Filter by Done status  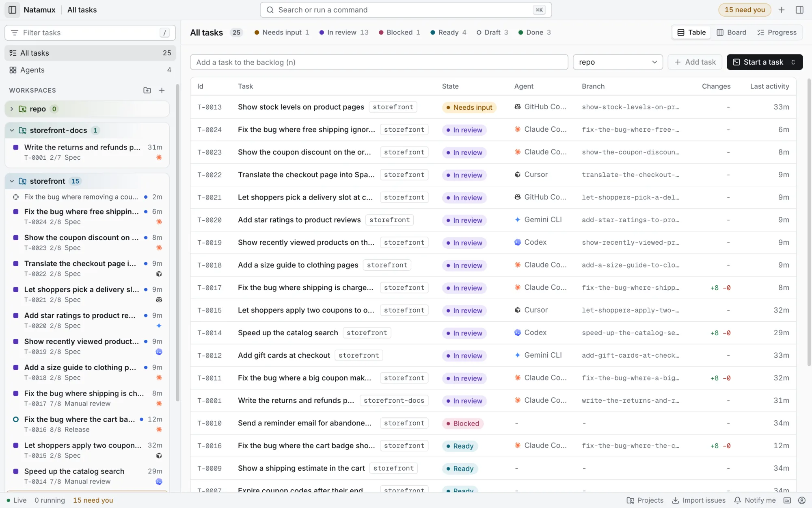[x=534, y=33]
